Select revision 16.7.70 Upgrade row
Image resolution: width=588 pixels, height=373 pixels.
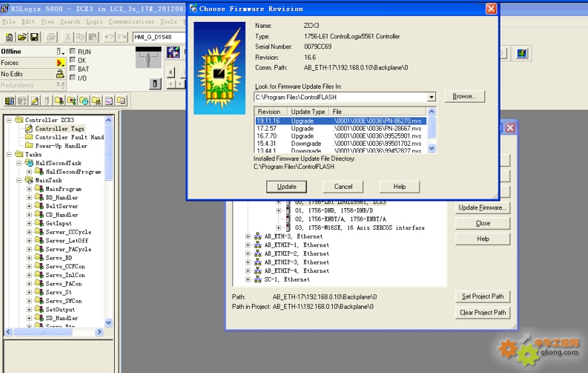click(x=341, y=136)
